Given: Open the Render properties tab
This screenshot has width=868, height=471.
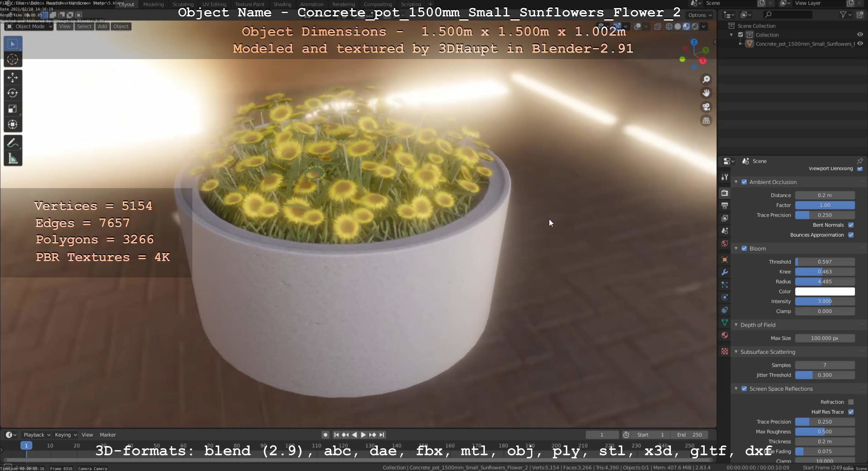Looking at the screenshot, I should (725, 193).
